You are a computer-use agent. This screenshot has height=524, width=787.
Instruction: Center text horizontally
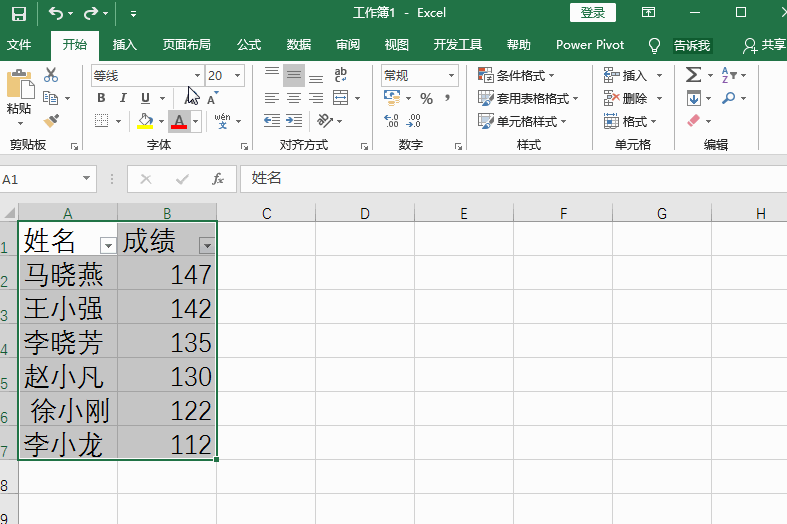[x=294, y=98]
